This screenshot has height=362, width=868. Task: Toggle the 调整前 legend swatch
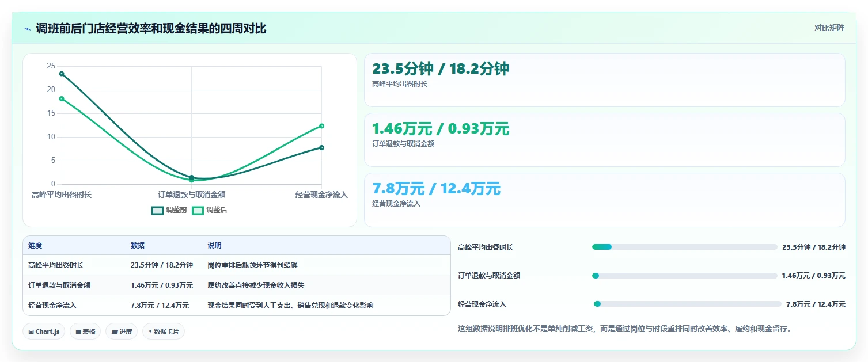click(158, 210)
